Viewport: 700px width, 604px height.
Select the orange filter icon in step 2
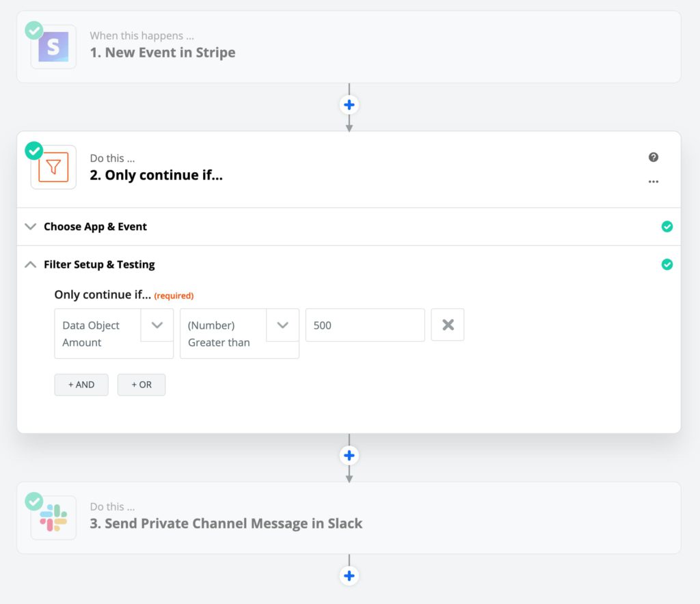(53, 167)
